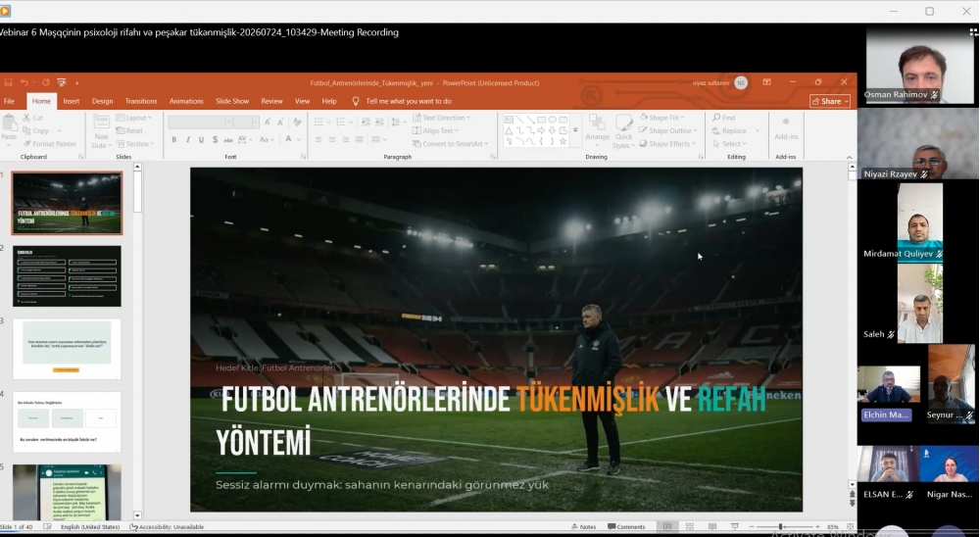Toggle Align Left paragraph alignment
Screen dimensions: 980x537
point(318,139)
